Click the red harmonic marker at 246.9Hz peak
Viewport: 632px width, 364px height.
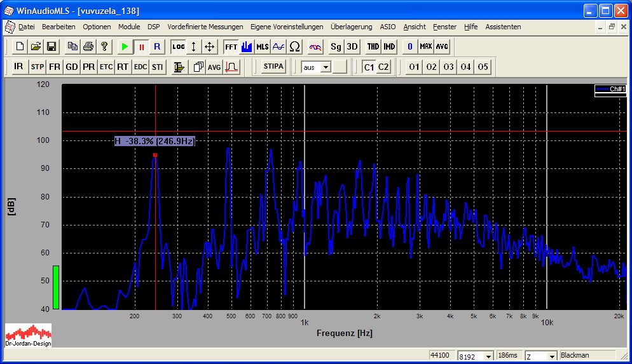pos(155,155)
